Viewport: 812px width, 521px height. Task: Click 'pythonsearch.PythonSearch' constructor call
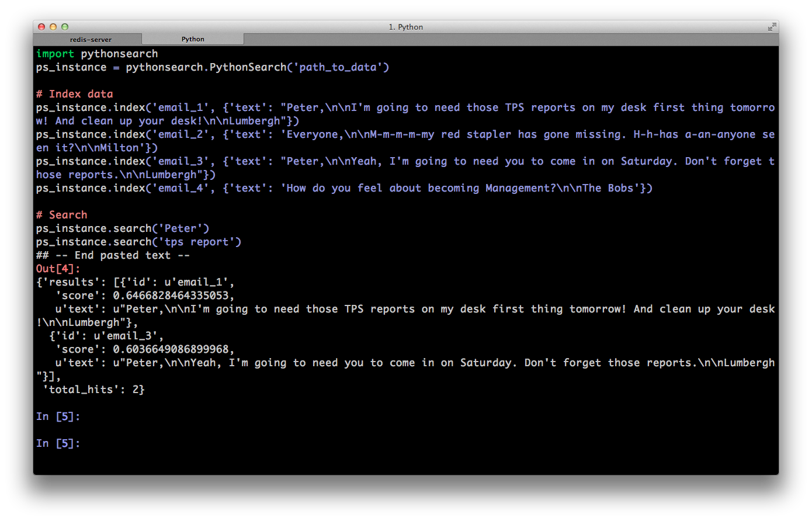click(206, 67)
